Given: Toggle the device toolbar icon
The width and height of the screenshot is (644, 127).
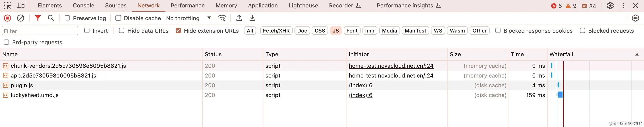Looking at the screenshot, I should [x=21, y=6].
